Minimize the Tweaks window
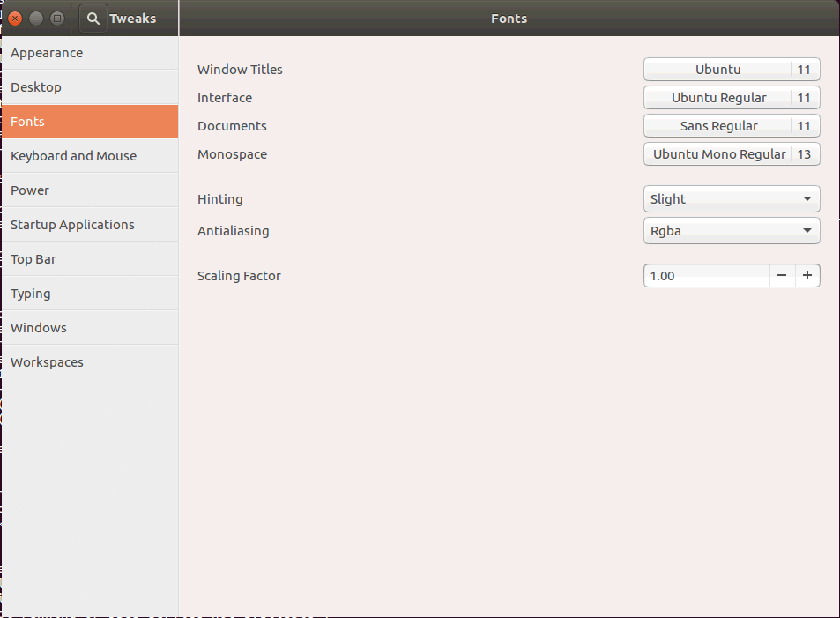The width and height of the screenshot is (840, 618). (x=36, y=19)
